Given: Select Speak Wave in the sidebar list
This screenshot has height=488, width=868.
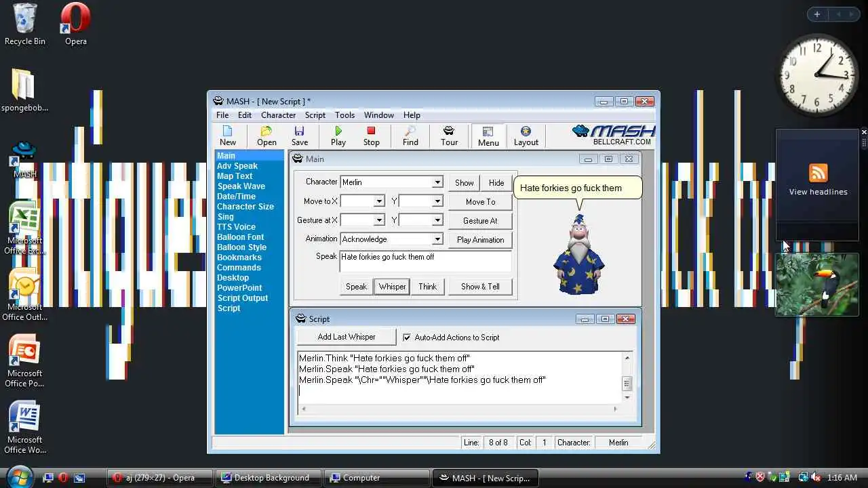Looking at the screenshot, I should pyautogui.click(x=241, y=186).
